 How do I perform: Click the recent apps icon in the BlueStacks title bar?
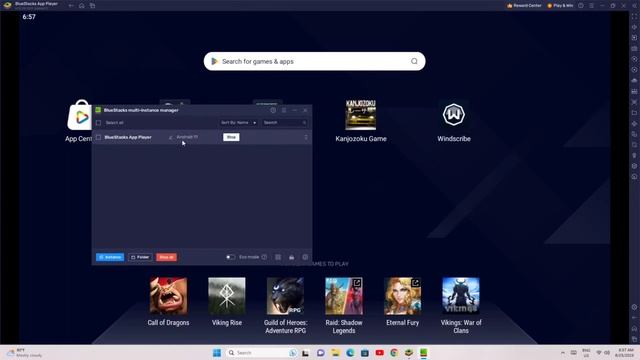(92, 6)
